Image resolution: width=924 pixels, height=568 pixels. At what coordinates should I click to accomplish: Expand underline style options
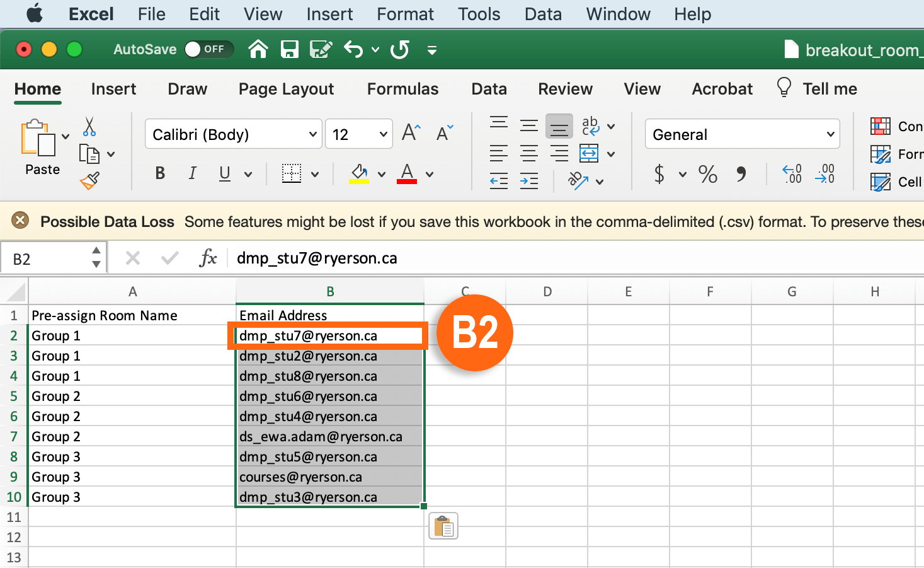248,174
